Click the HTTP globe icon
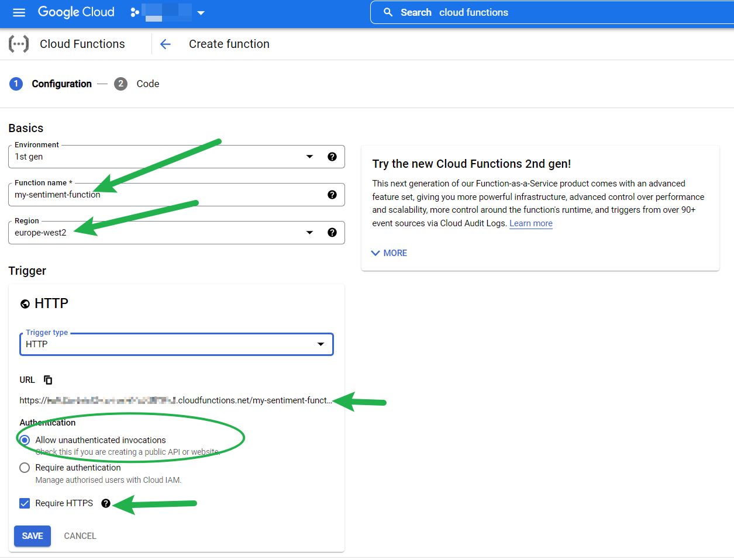This screenshot has width=734, height=560. pos(25,304)
